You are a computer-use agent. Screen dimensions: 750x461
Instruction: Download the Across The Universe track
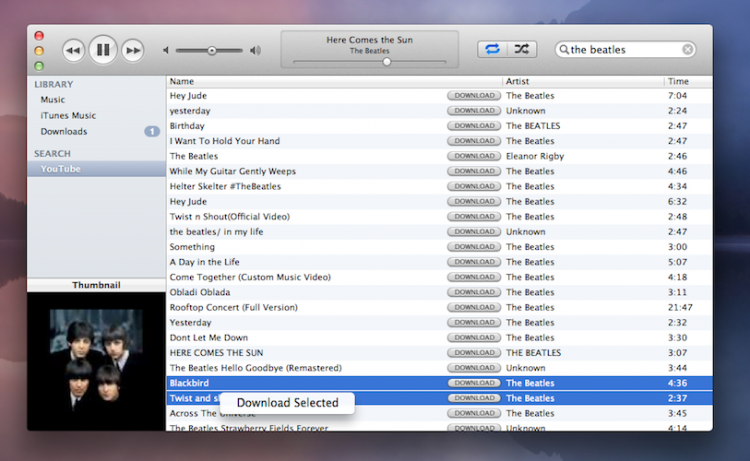click(x=474, y=413)
